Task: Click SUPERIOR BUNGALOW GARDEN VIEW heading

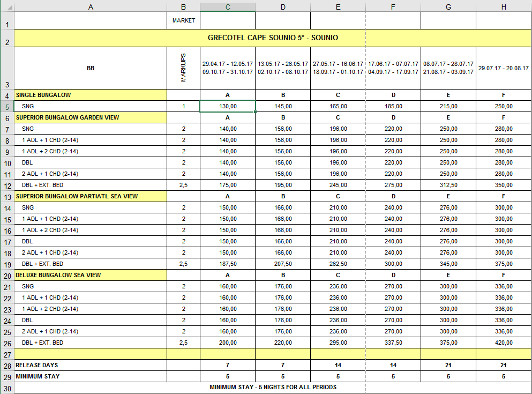Action: pyautogui.click(x=91, y=117)
